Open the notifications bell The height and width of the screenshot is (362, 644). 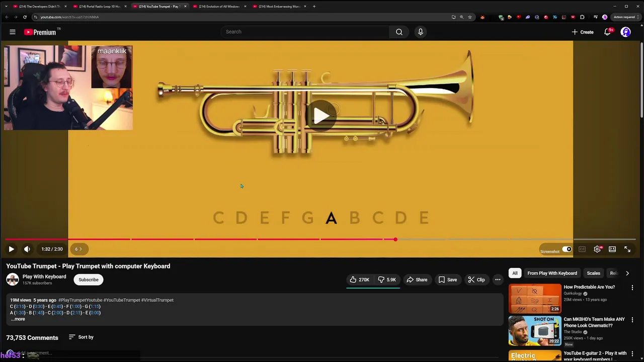[608, 32]
